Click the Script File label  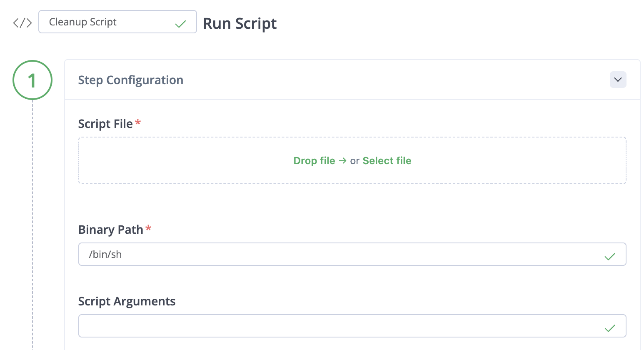coord(105,124)
